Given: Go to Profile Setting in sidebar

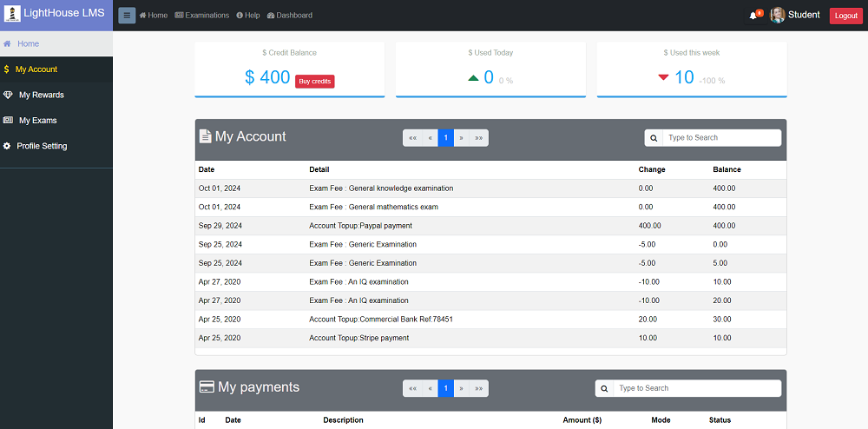Looking at the screenshot, I should pos(41,146).
